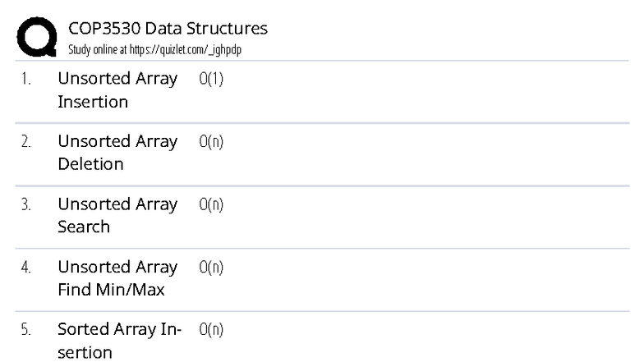Select the O(n) answer for Unsorted Search
This screenshot has height=362, width=644.
(211, 204)
